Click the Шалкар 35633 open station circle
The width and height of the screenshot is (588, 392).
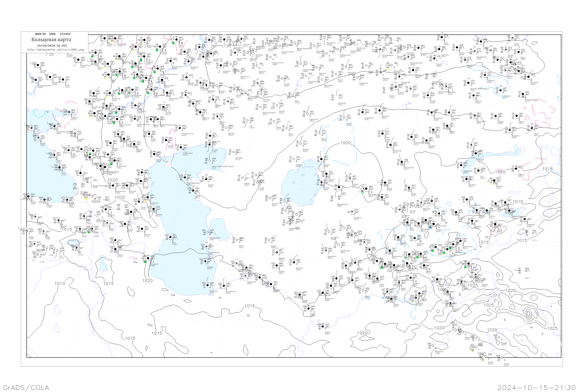[300, 144]
